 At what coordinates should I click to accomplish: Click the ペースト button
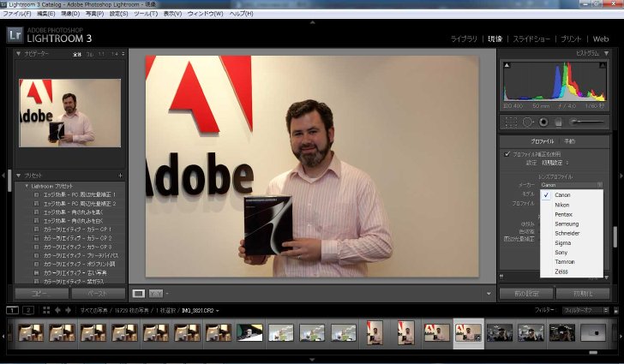(99, 294)
